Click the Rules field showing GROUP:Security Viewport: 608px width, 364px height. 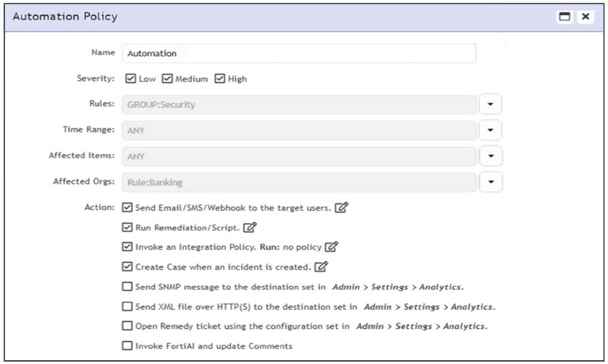click(x=299, y=105)
